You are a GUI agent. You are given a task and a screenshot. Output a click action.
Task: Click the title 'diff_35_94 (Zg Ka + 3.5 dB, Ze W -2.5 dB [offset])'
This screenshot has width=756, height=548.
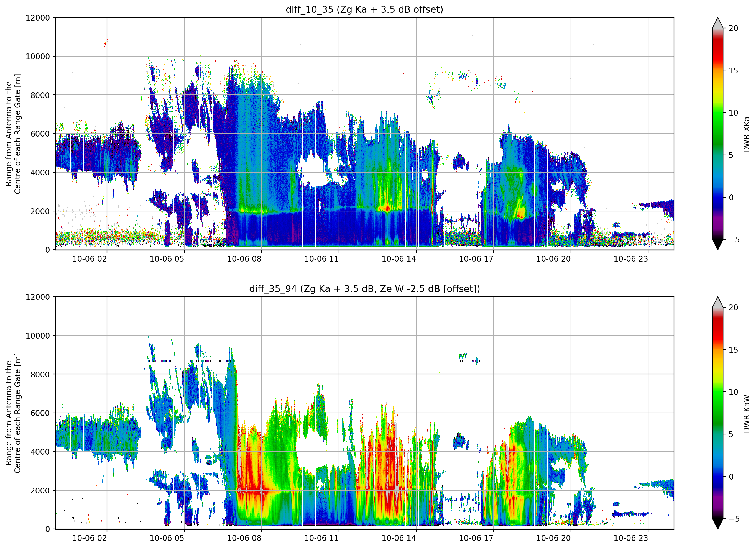pos(364,289)
